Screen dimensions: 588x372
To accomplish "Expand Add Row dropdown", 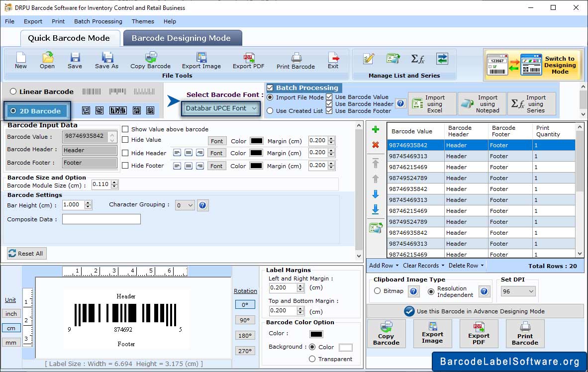I will 384,266.
